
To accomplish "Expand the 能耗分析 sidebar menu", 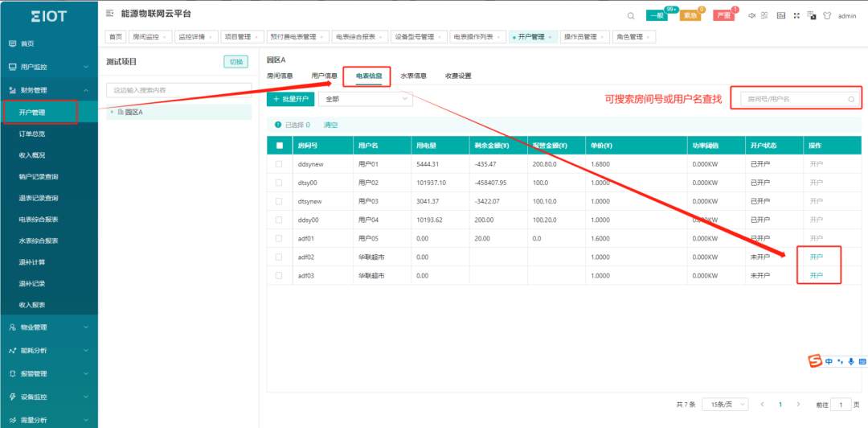I will point(49,351).
